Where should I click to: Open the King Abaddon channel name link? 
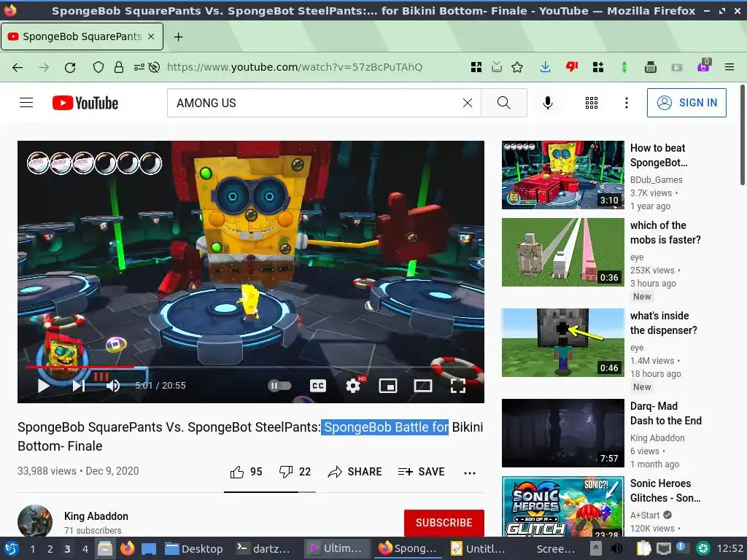point(96,516)
